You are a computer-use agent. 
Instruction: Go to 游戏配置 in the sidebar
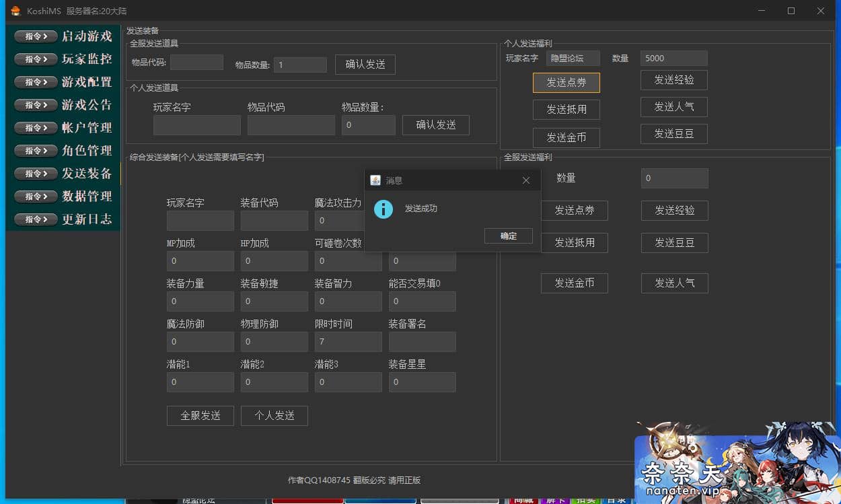(63, 82)
